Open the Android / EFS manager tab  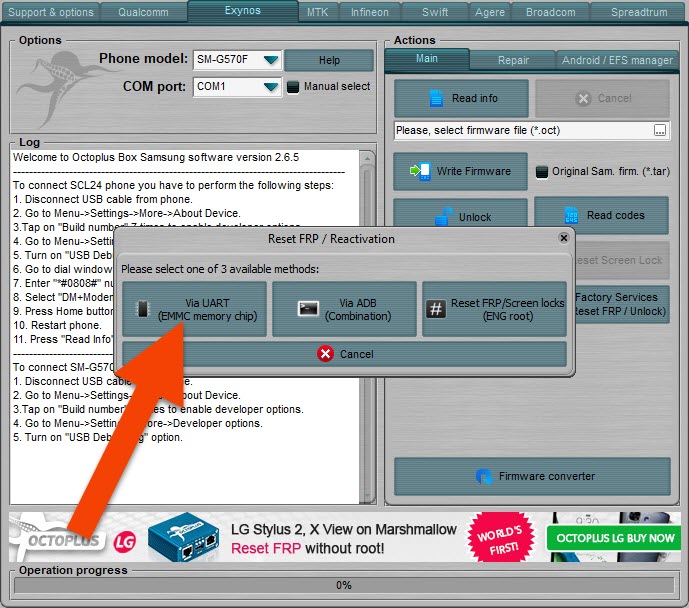(617, 60)
